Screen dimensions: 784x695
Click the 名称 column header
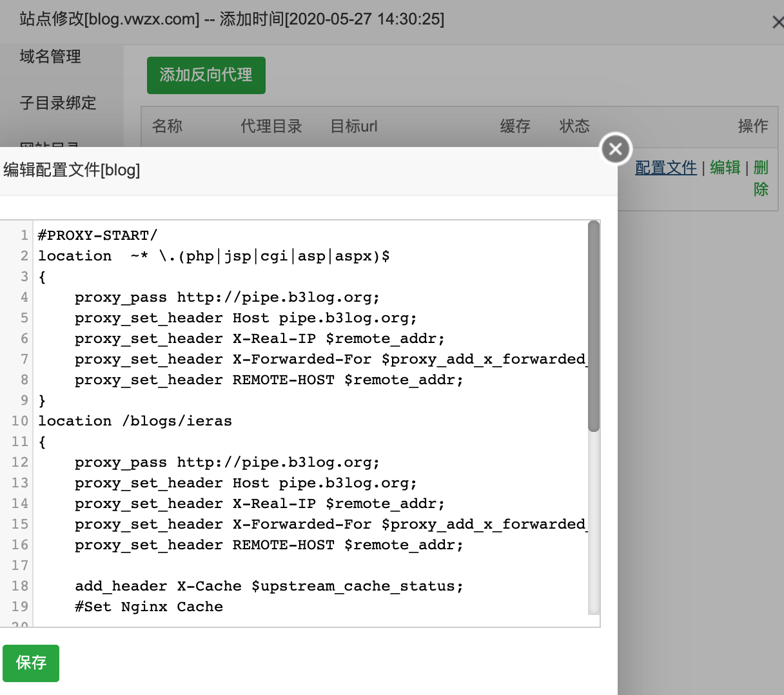[167, 126]
